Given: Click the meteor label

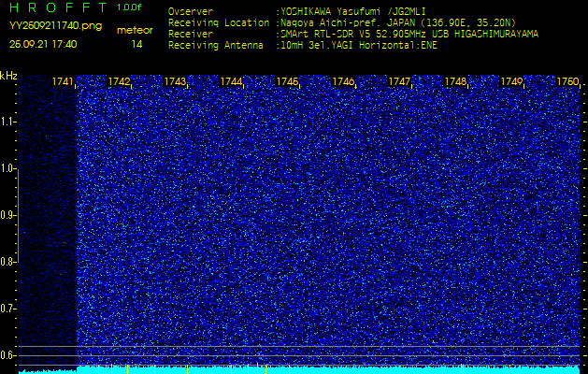Looking at the screenshot, I should point(135,31).
